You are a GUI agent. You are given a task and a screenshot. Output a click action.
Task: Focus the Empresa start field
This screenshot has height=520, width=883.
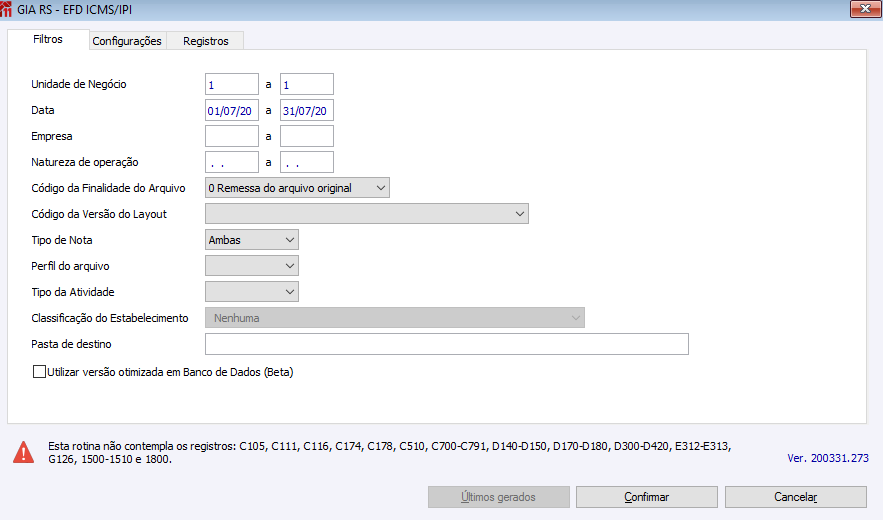(231, 136)
